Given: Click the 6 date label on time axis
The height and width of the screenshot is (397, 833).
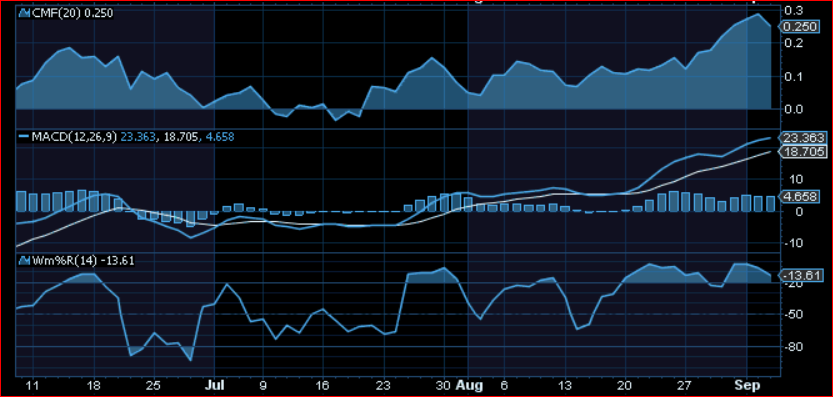Looking at the screenshot, I should [x=505, y=384].
